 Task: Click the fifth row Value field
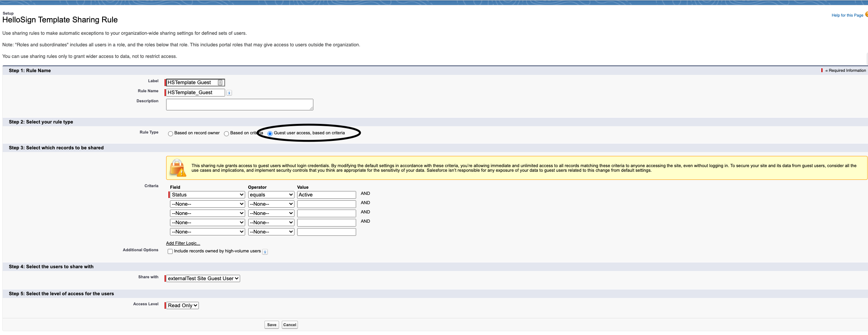tap(326, 232)
